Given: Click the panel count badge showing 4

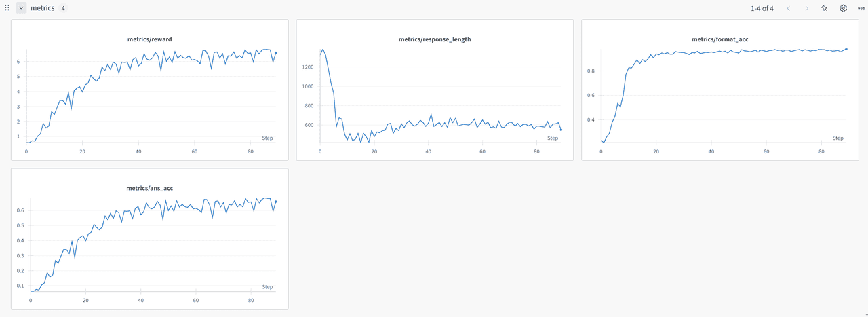Looking at the screenshot, I should [63, 8].
